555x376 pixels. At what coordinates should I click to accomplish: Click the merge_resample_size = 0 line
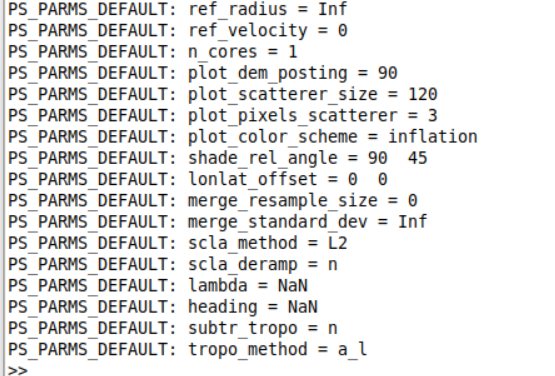point(213,200)
